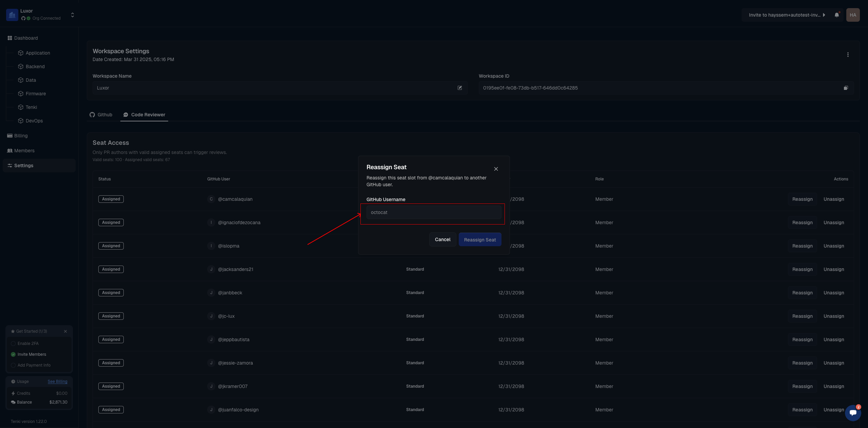868x428 pixels.
Task: Follow the See Billing link
Action: point(57,382)
